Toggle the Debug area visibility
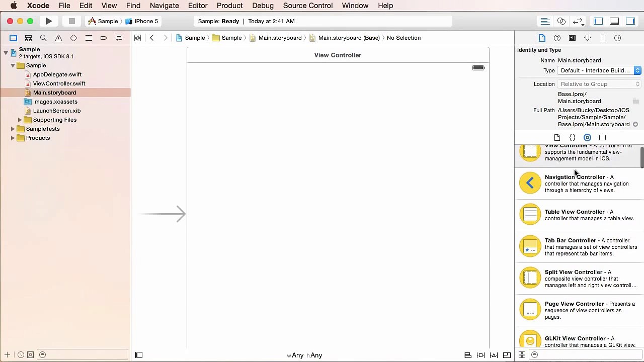644x362 pixels. coord(614,21)
